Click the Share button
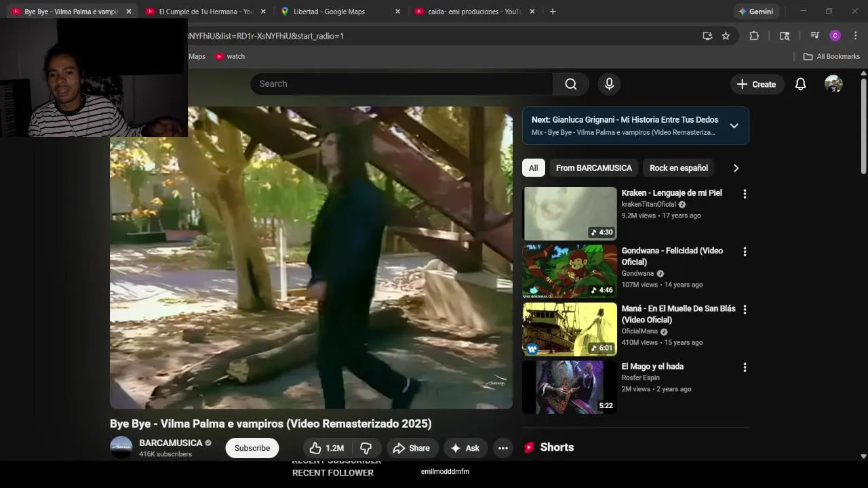The height and width of the screenshot is (488, 868). tap(411, 448)
